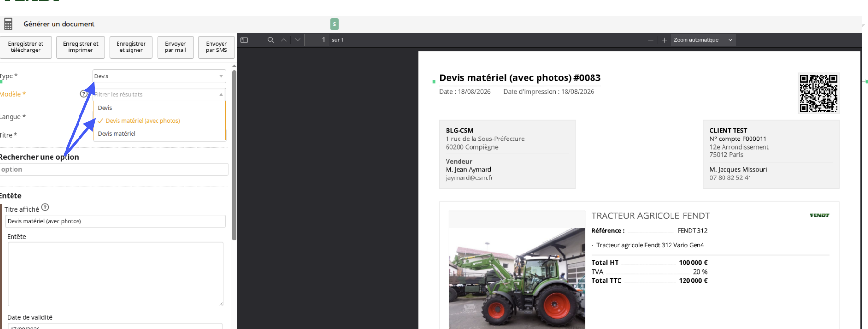Click the Date de validité field
The width and height of the screenshot is (868, 329).
point(115,326)
